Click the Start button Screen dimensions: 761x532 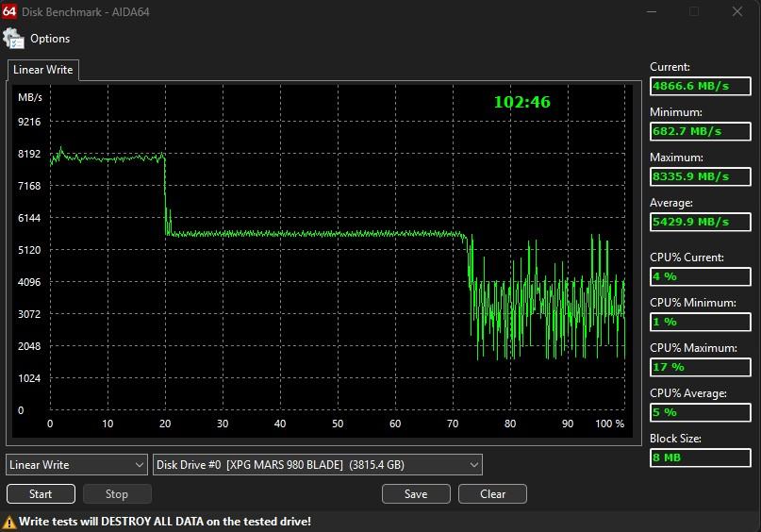tap(41, 494)
